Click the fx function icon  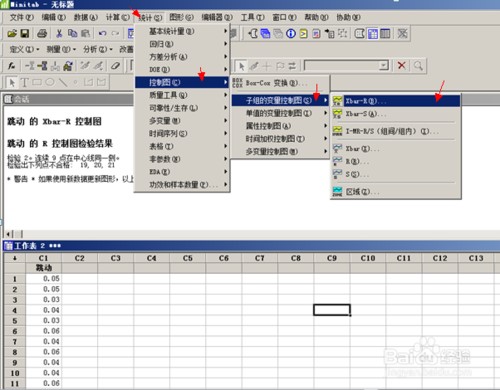point(12,66)
